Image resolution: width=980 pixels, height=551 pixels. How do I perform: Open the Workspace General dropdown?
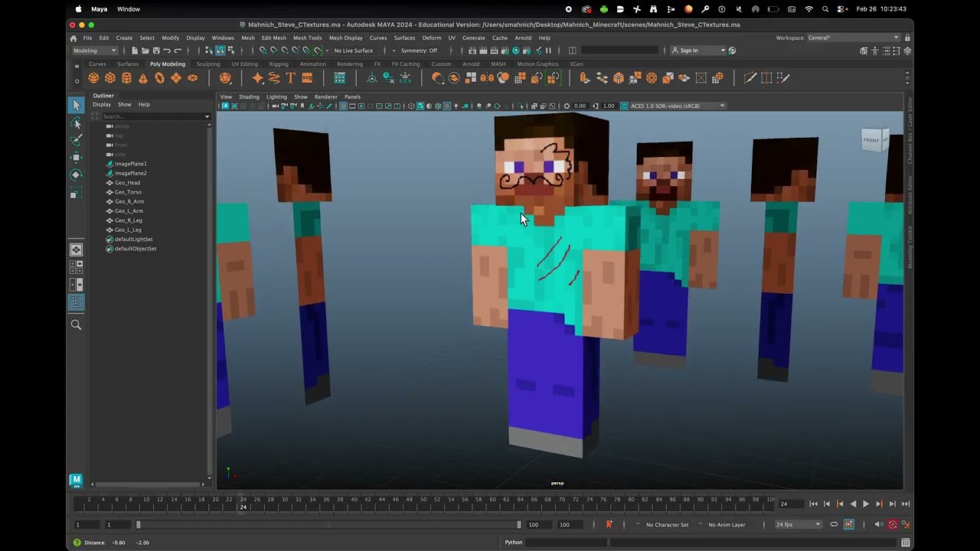854,37
